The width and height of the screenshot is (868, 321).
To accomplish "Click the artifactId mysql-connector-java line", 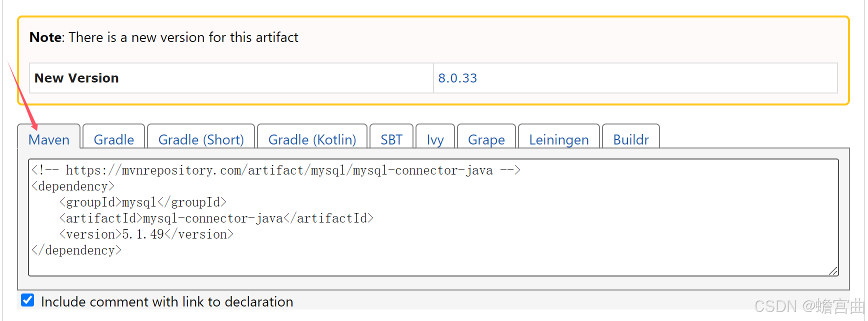I will pos(216,218).
